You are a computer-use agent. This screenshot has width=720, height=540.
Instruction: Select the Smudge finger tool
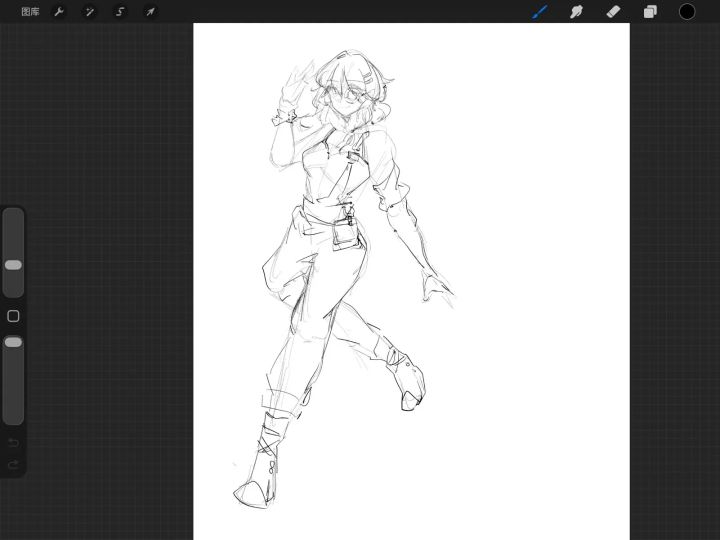pyautogui.click(x=576, y=12)
